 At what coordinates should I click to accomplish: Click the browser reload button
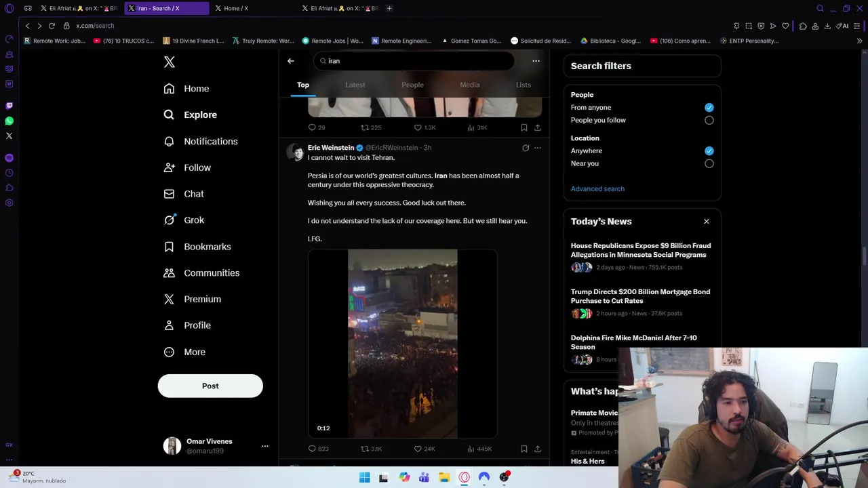tap(52, 26)
